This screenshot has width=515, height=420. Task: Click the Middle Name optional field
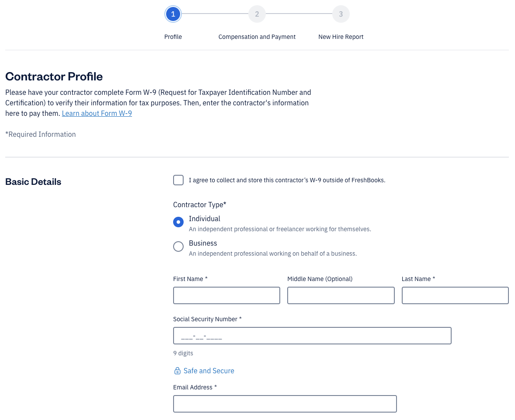[x=341, y=295]
